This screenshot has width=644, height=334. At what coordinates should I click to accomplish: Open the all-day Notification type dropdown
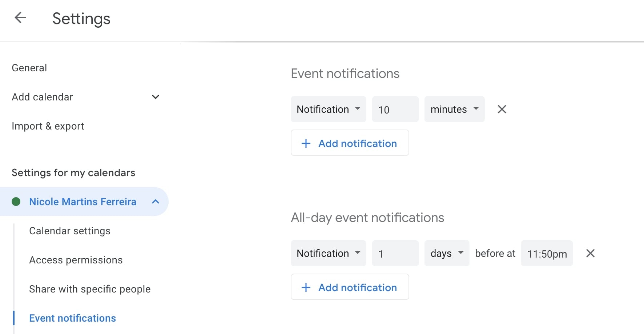[328, 253]
